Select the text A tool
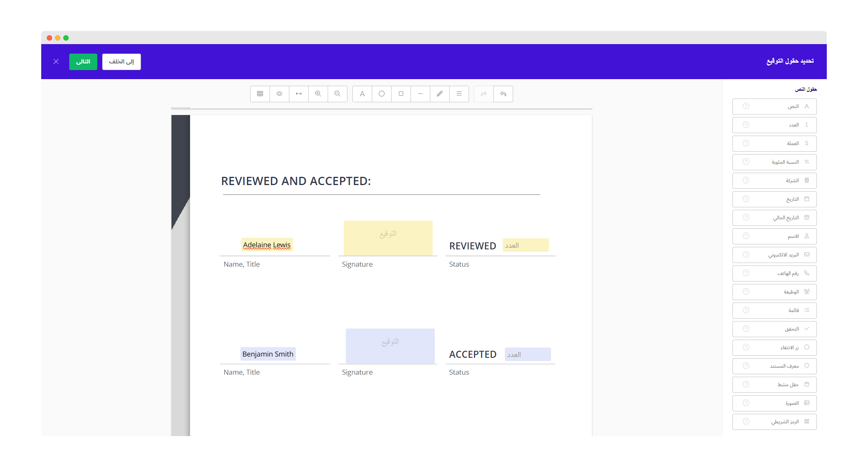Screen dimensions: 868x467 point(362,94)
